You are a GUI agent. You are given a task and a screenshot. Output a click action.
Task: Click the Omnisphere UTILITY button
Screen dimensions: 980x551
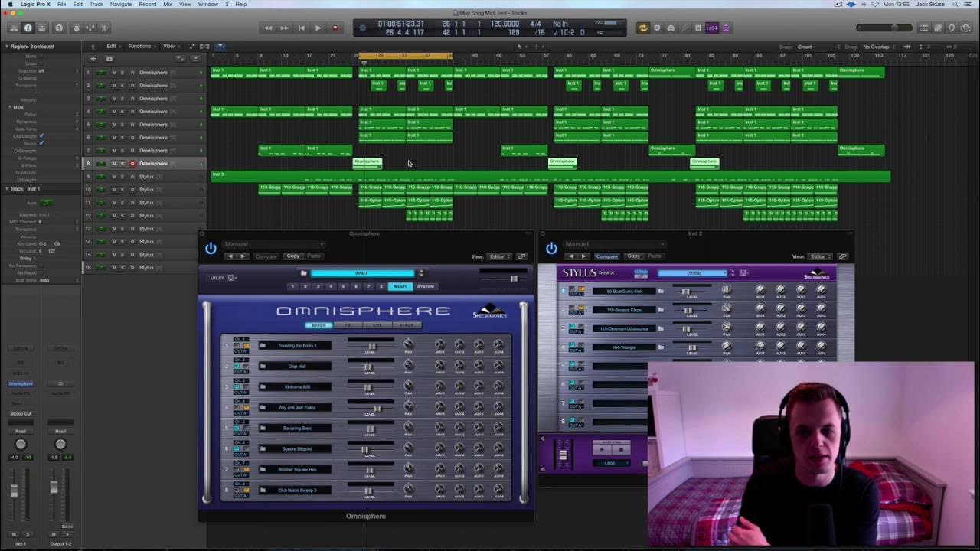coord(217,278)
